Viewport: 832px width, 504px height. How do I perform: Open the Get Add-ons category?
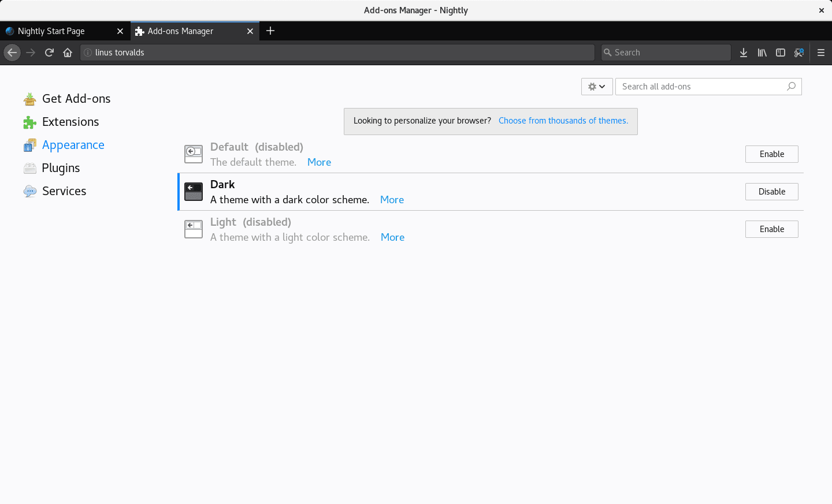coord(67,99)
